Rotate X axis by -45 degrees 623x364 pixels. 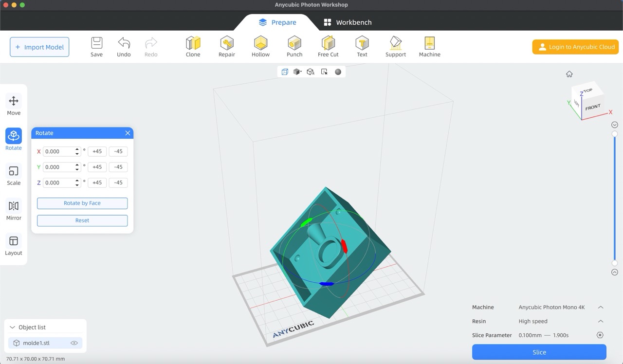[118, 151]
